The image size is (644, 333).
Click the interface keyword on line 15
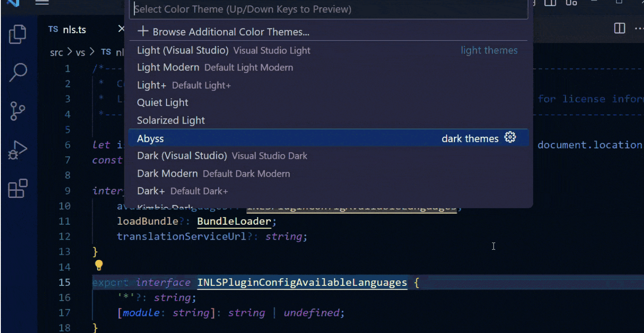(163, 282)
